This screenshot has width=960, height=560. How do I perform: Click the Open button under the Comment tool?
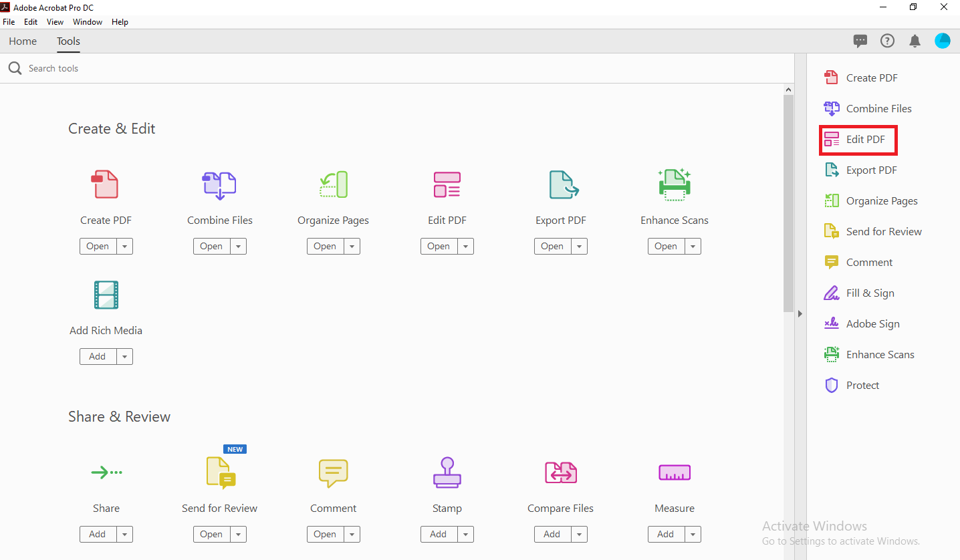click(x=325, y=534)
